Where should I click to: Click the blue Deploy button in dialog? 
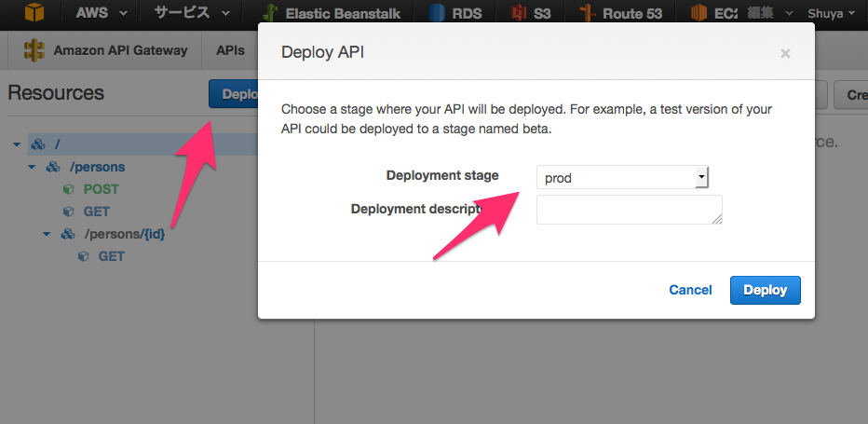coord(765,290)
